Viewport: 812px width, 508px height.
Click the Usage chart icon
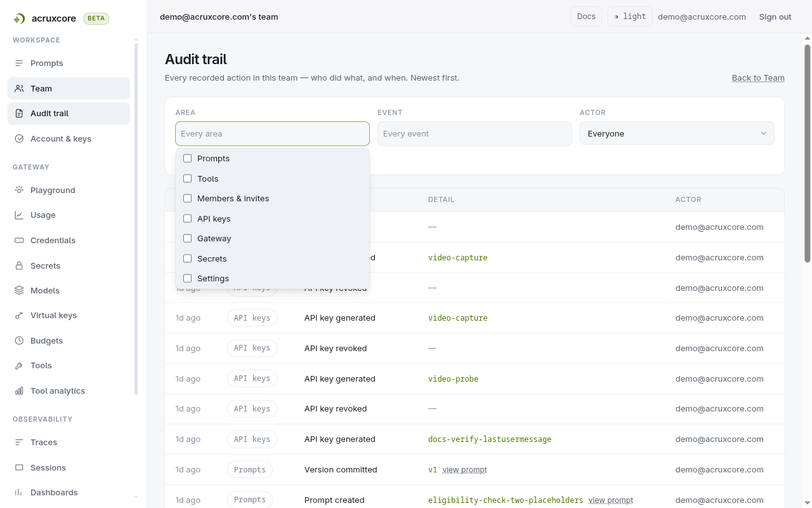point(19,215)
